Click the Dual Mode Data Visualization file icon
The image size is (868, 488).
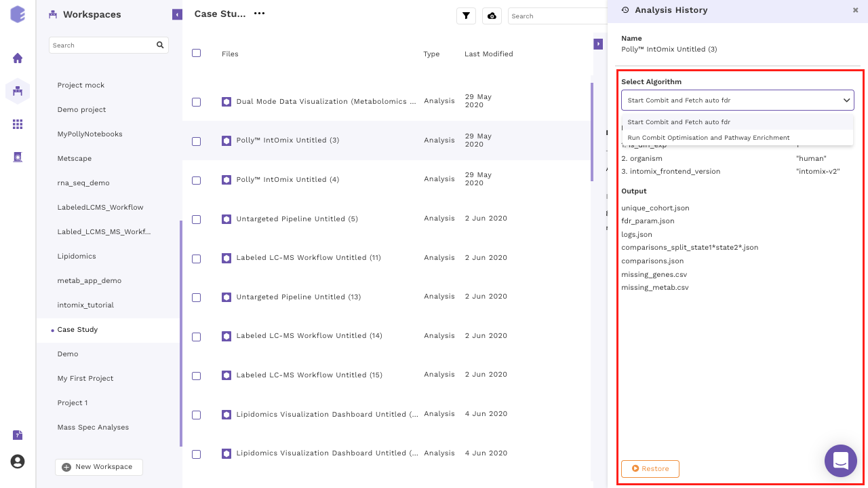point(226,102)
